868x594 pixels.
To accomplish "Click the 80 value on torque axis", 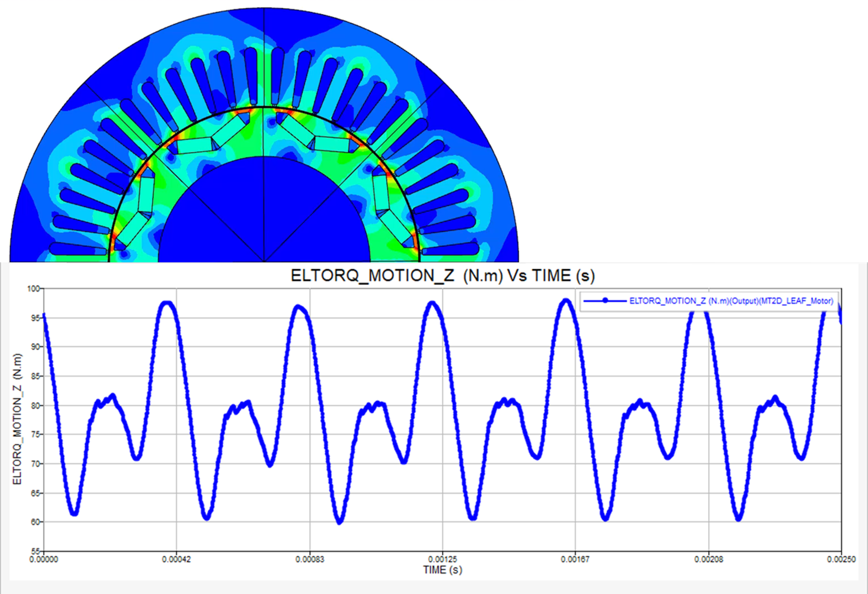I will [35, 405].
